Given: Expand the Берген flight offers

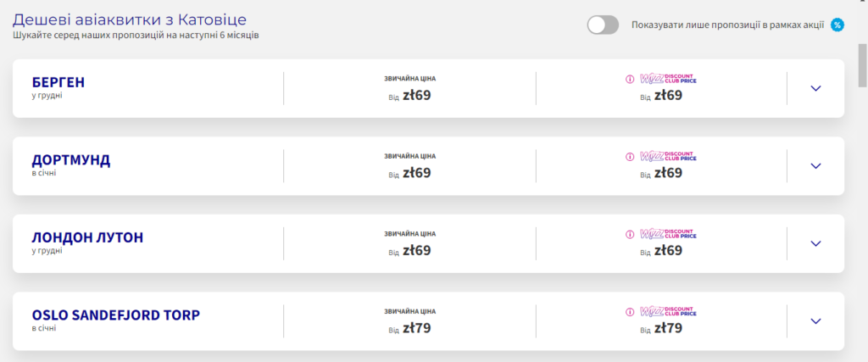Looking at the screenshot, I should (x=815, y=88).
